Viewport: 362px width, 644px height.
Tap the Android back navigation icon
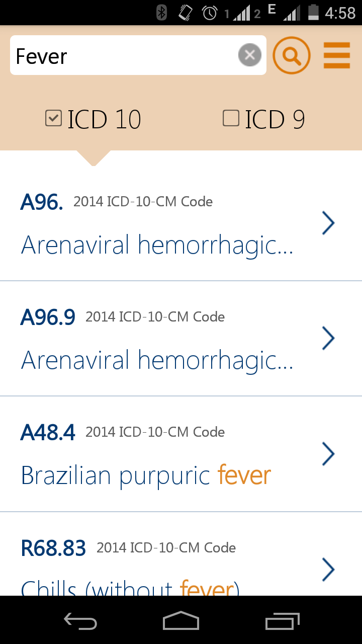click(80, 621)
